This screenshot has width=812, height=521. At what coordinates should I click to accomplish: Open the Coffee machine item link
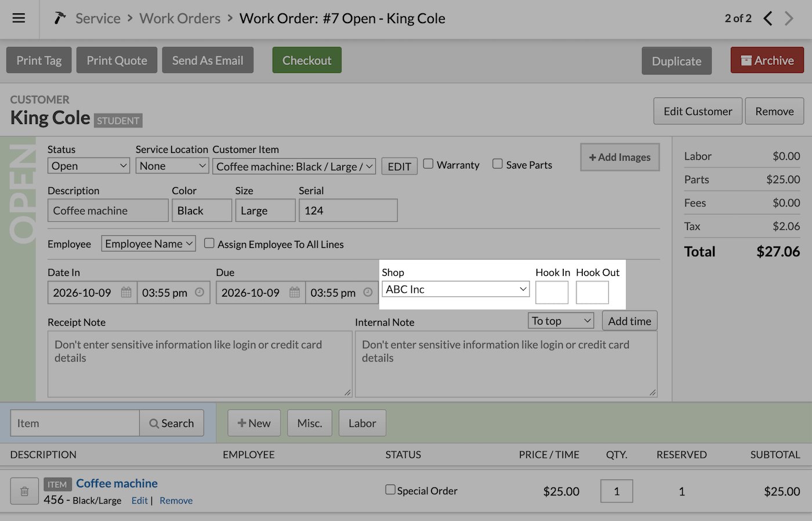[x=117, y=483]
